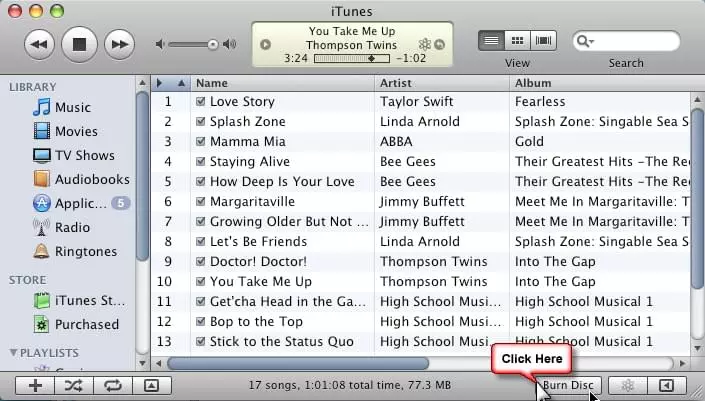The width and height of the screenshot is (705, 401).
Task: Collapse the PLAYLISTS section
Action: coord(13,352)
